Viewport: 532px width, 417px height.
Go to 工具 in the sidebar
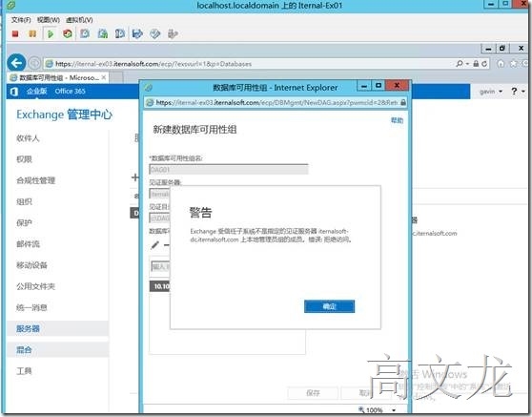coord(24,371)
